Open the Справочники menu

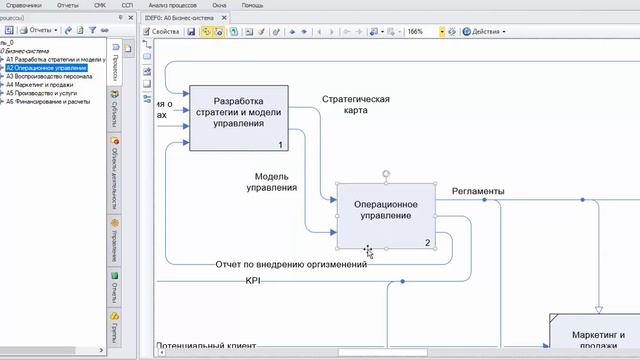coord(24,5)
